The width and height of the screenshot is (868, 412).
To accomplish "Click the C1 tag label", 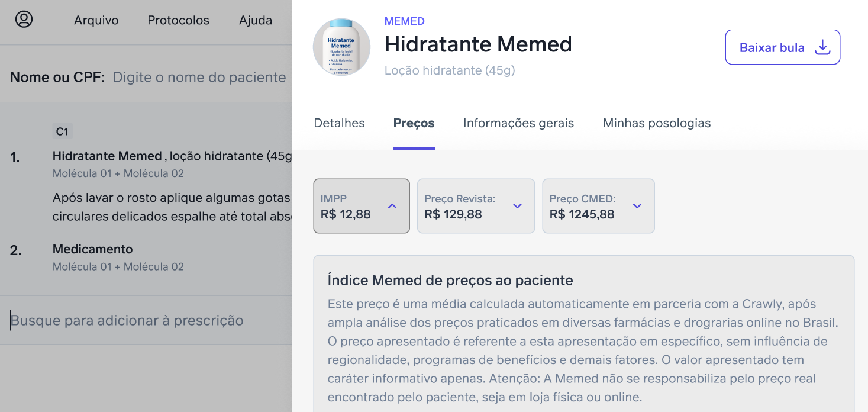I will 62,131.
